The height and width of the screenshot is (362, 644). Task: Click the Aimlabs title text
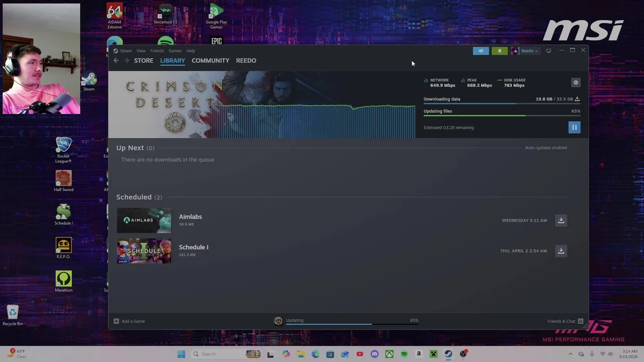coord(190,217)
